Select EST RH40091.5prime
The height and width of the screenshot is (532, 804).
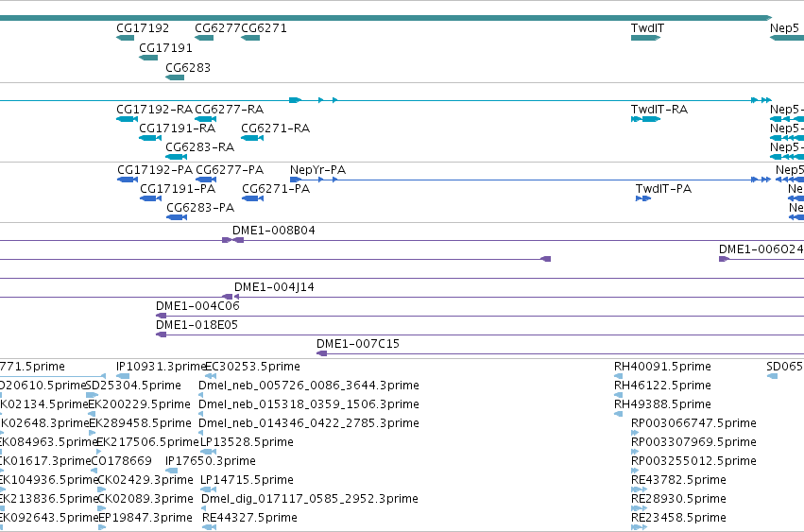tap(662, 367)
